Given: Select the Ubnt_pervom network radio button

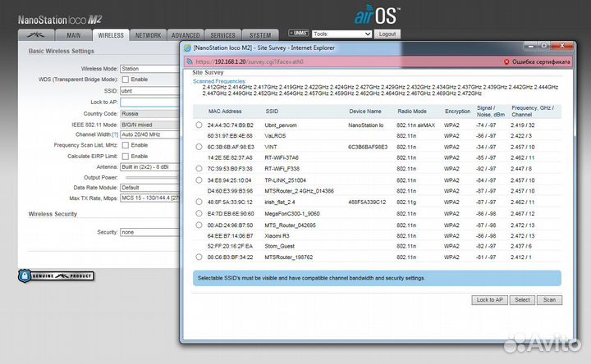Looking at the screenshot, I should (x=199, y=125).
